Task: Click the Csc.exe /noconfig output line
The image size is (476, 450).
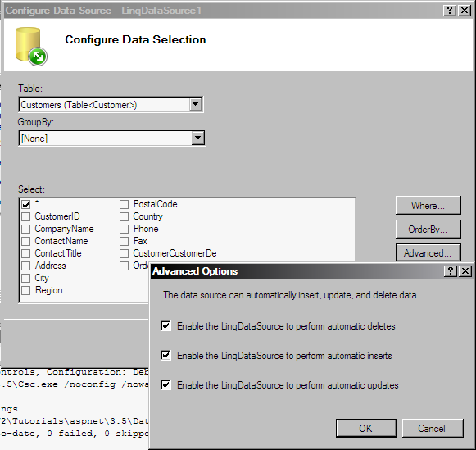Action: click(x=75, y=384)
